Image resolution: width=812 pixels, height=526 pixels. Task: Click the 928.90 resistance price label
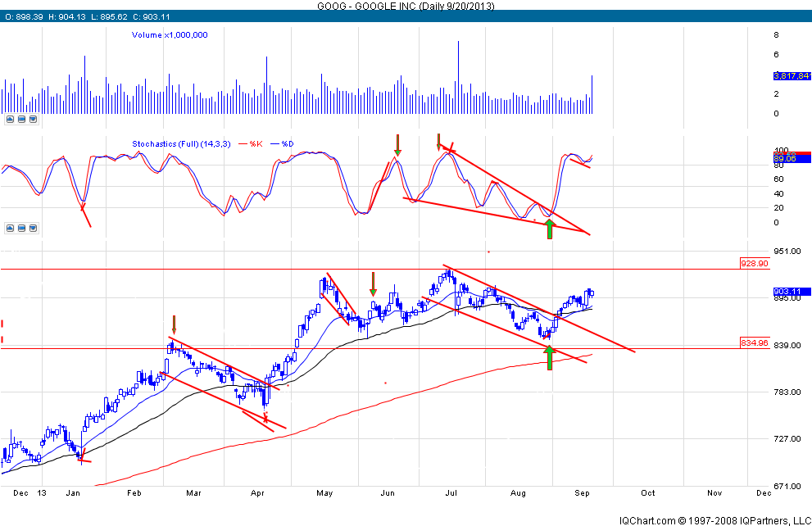[754, 264]
